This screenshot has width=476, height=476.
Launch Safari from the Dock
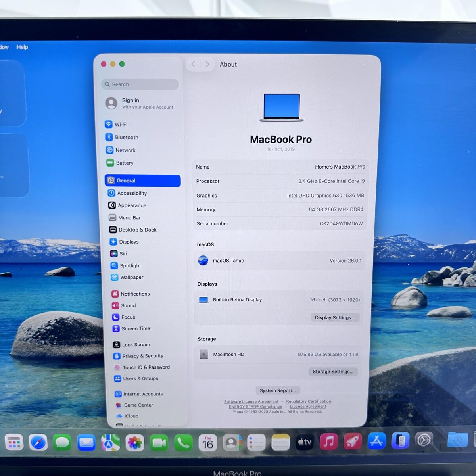(38, 442)
